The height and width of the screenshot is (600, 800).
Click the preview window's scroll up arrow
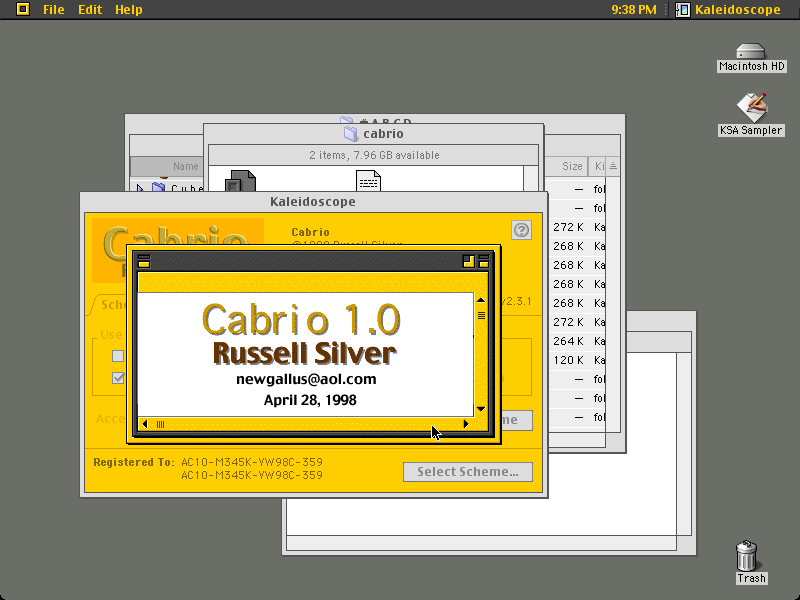coord(481,300)
